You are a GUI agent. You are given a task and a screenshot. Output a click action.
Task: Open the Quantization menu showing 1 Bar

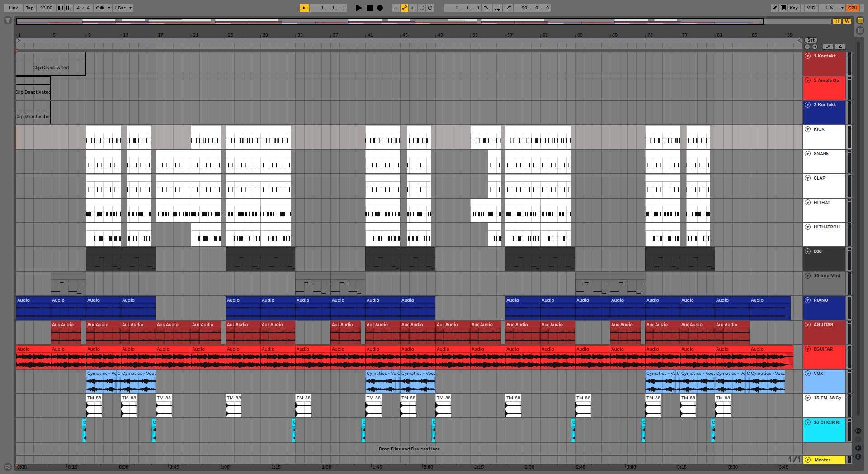(x=123, y=8)
